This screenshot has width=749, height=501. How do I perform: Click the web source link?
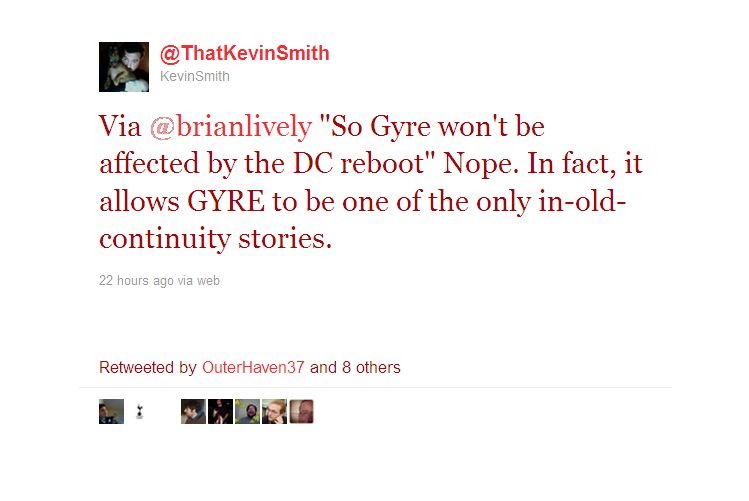pos(208,280)
